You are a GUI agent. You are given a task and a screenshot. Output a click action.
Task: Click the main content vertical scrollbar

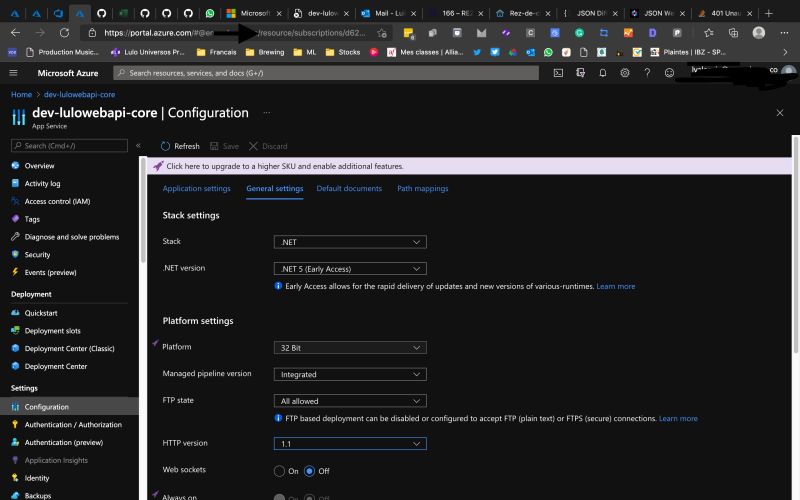(x=796, y=245)
